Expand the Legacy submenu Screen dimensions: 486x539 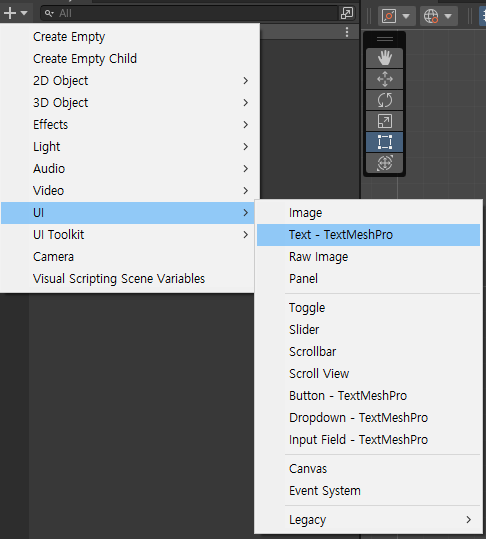(x=368, y=520)
